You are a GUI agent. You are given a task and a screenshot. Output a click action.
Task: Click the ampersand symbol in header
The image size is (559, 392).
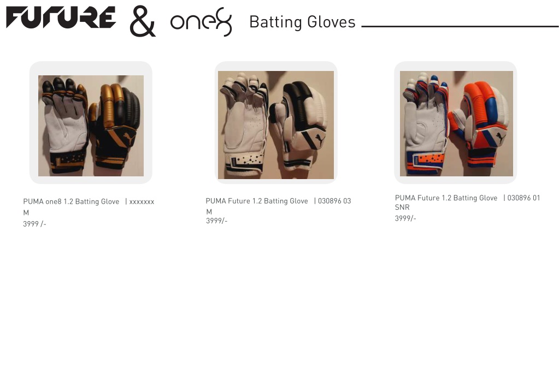tap(143, 21)
